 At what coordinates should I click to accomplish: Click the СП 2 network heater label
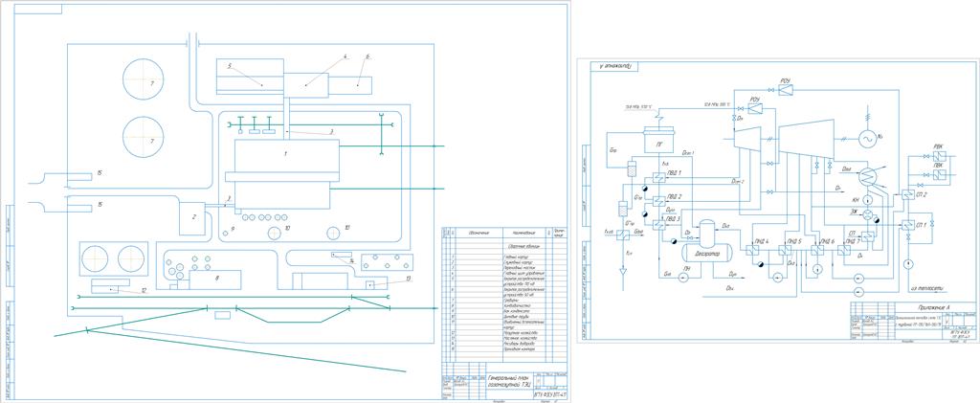pos(921,195)
